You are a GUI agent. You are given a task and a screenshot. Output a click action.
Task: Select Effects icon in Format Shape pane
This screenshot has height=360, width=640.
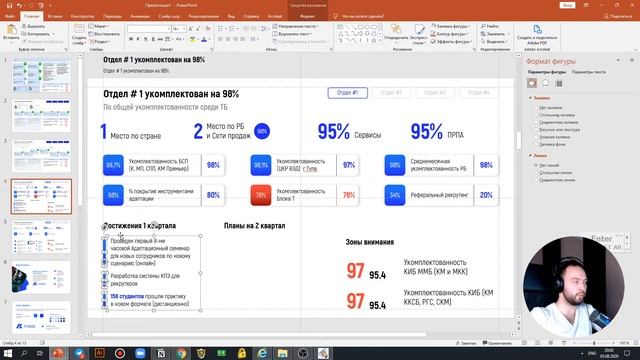point(545,83)
